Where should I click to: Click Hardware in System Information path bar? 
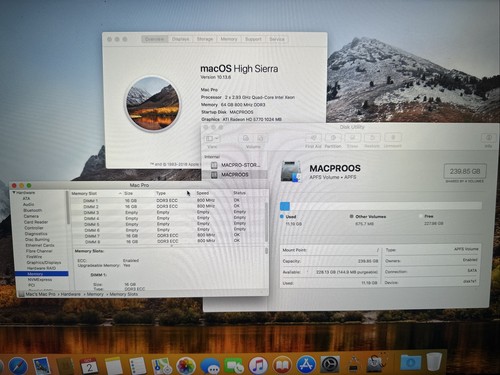pyautogui.click(x=70, y=294)
